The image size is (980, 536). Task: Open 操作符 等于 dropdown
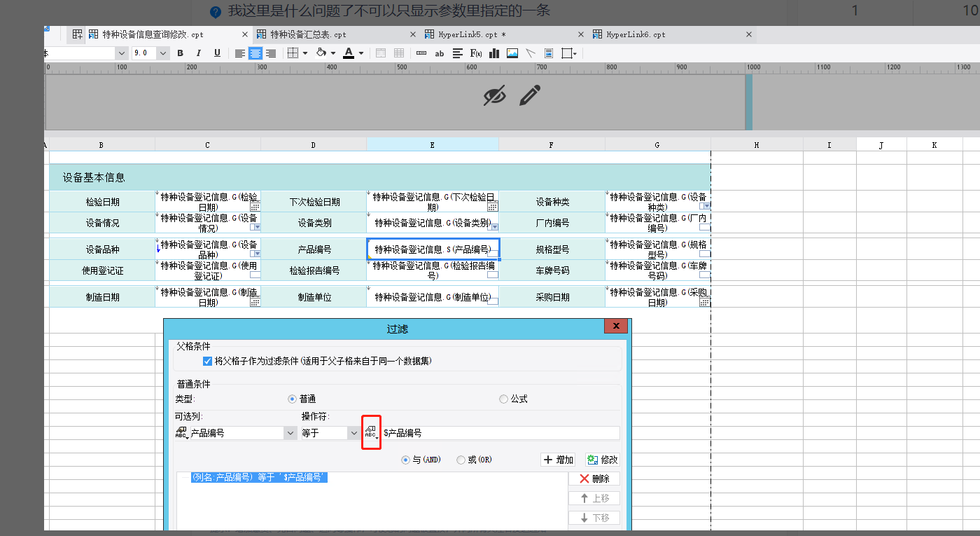coord(353,433)
